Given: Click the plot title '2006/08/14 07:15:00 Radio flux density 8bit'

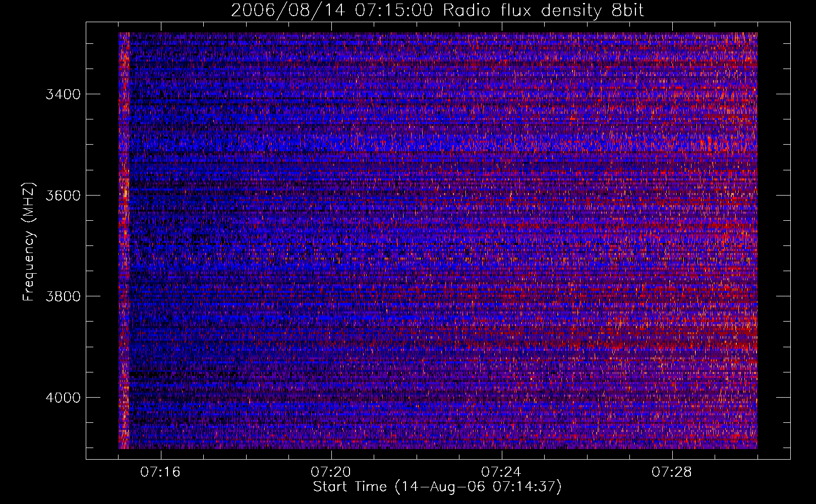Looking at the screenshot, I should point(438,11).
